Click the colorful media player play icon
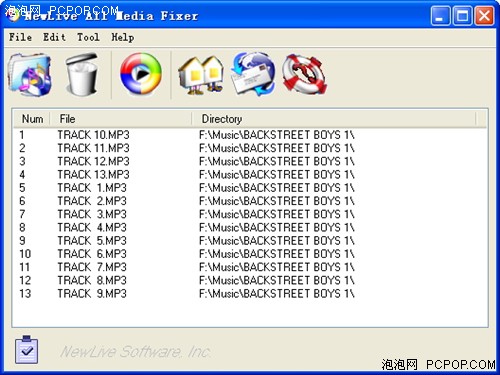 tap(141, 74)
